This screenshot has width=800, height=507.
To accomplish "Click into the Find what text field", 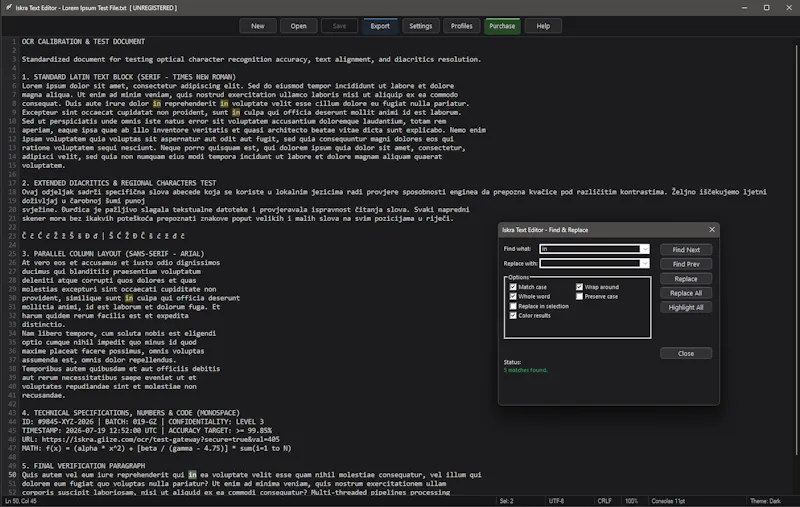I will click(x=590, y=249).
